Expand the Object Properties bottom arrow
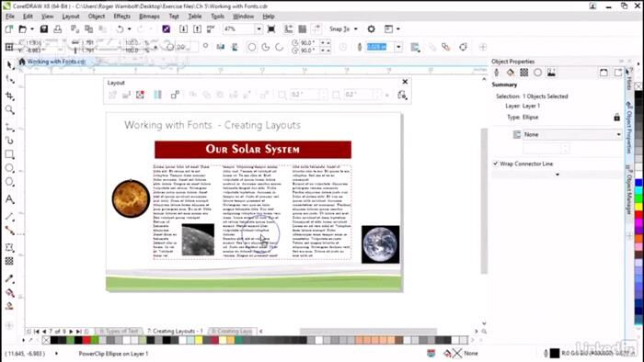This screenshot has width=644, height=362. (558, 175)
